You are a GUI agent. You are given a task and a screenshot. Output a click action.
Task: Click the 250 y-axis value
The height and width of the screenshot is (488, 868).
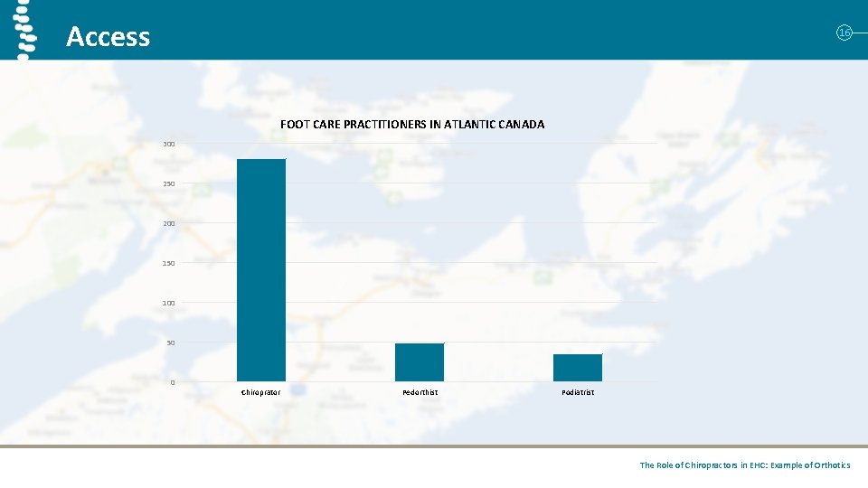[169, 183]
